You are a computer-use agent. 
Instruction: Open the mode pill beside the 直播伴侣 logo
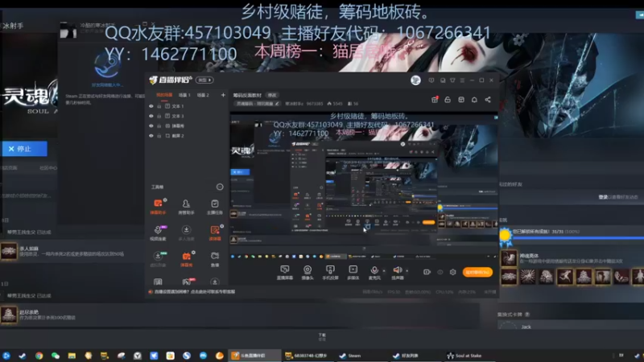[x=204, y=80]
